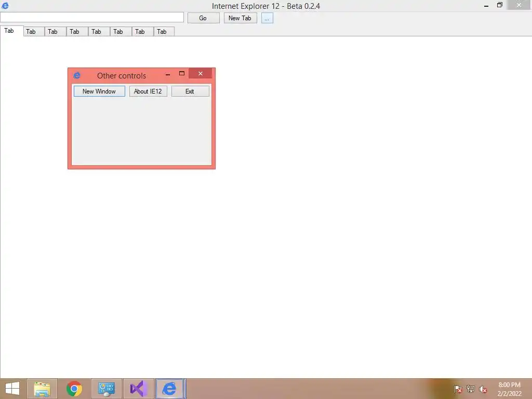Screen dimensions: 532x399
Task: Open About IE12 dialog
Action: (148, 91)
